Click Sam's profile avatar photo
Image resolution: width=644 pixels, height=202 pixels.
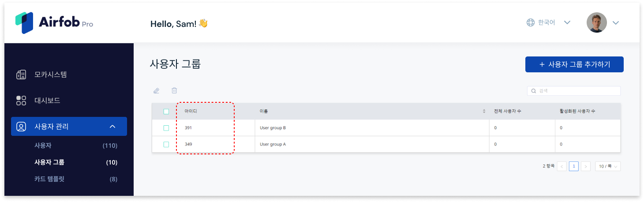(597, 22)
